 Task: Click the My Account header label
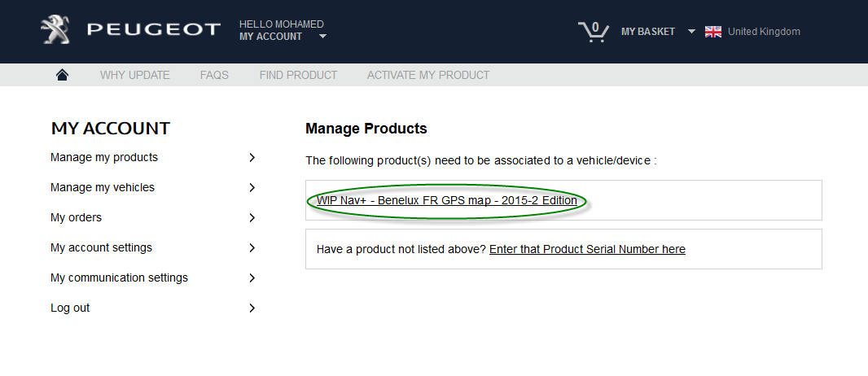click(x=270, y=37)
